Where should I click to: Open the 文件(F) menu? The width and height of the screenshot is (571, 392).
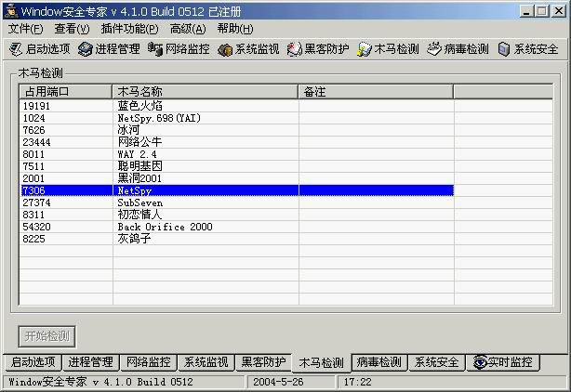click(x=25, y=29)
